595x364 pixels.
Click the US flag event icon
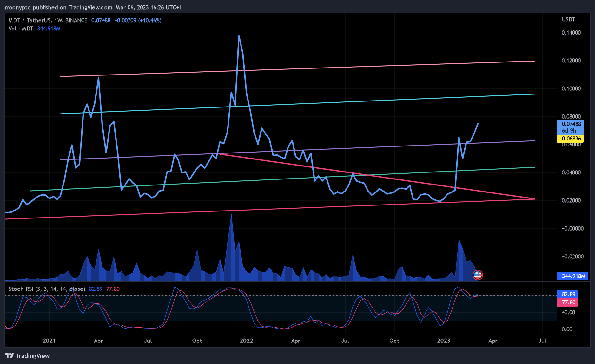click(478, 275)
